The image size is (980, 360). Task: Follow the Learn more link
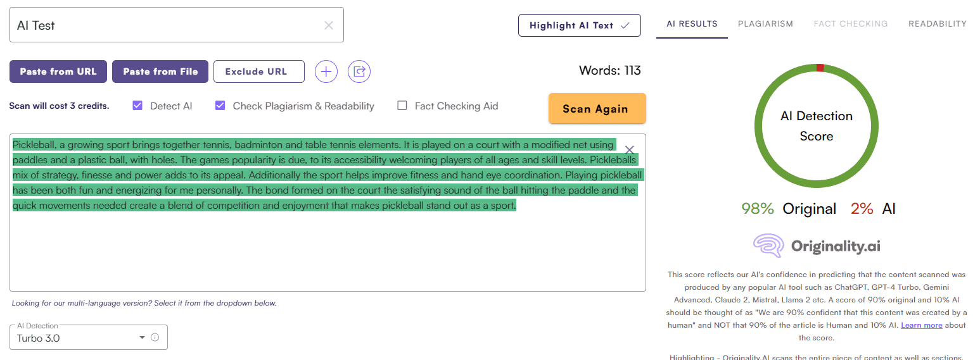921,325
